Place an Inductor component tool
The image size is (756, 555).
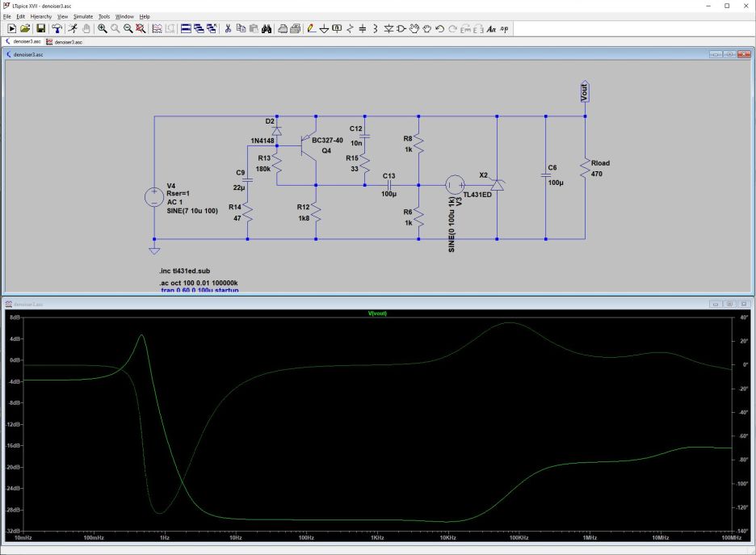coord(375,29)
